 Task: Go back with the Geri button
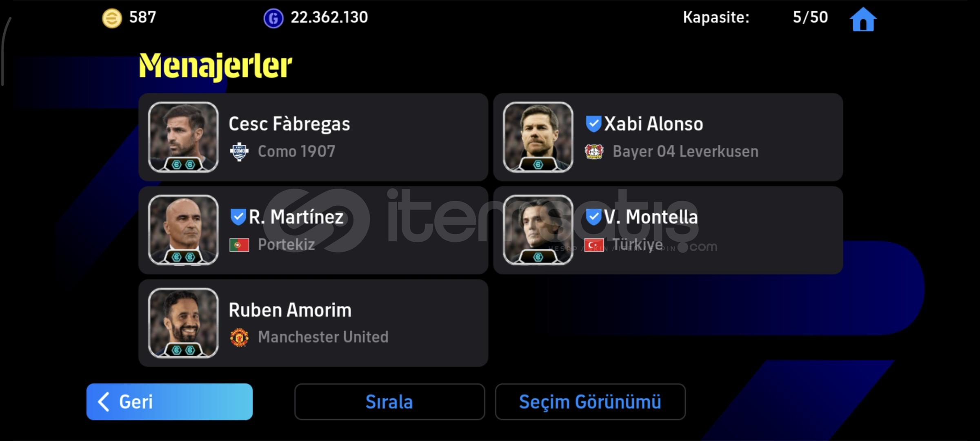pos(169,402)
